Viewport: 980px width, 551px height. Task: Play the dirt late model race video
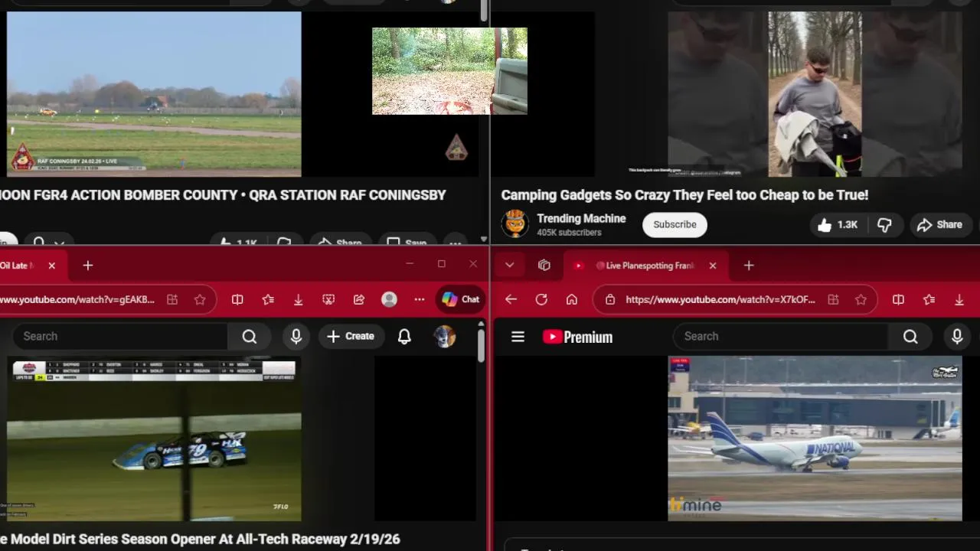pos(154,439)
